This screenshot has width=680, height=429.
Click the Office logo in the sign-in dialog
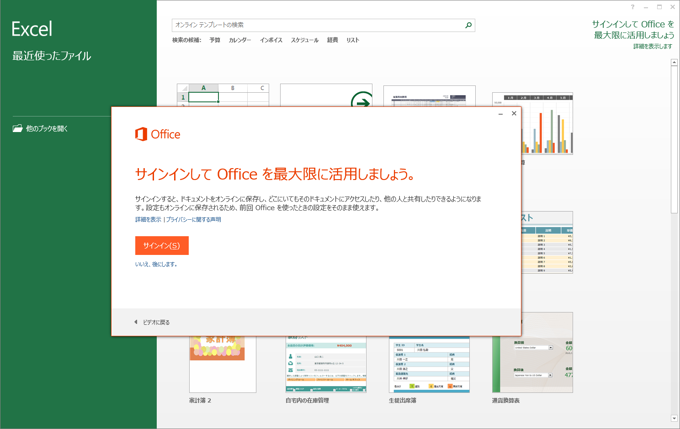point(157,134)
